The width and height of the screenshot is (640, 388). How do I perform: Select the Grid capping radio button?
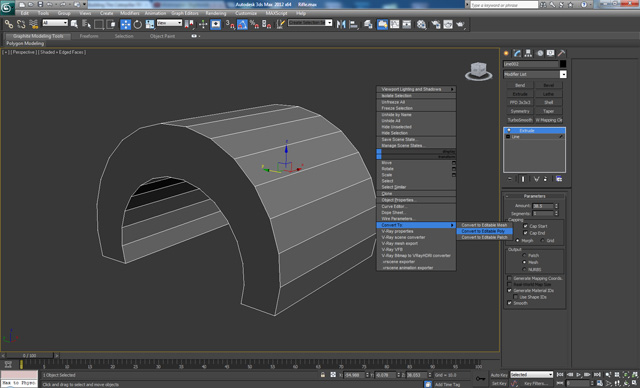tap(543, 240)
